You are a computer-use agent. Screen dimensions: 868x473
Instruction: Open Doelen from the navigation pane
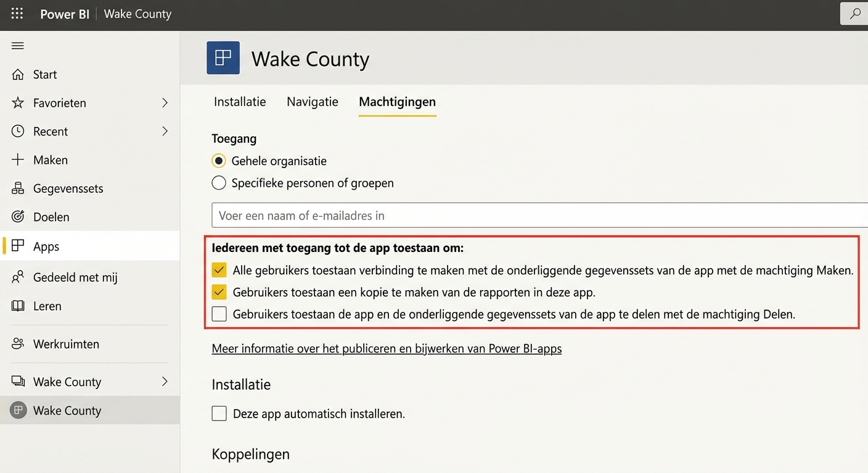pyautogui.click(x=49, y=216)
